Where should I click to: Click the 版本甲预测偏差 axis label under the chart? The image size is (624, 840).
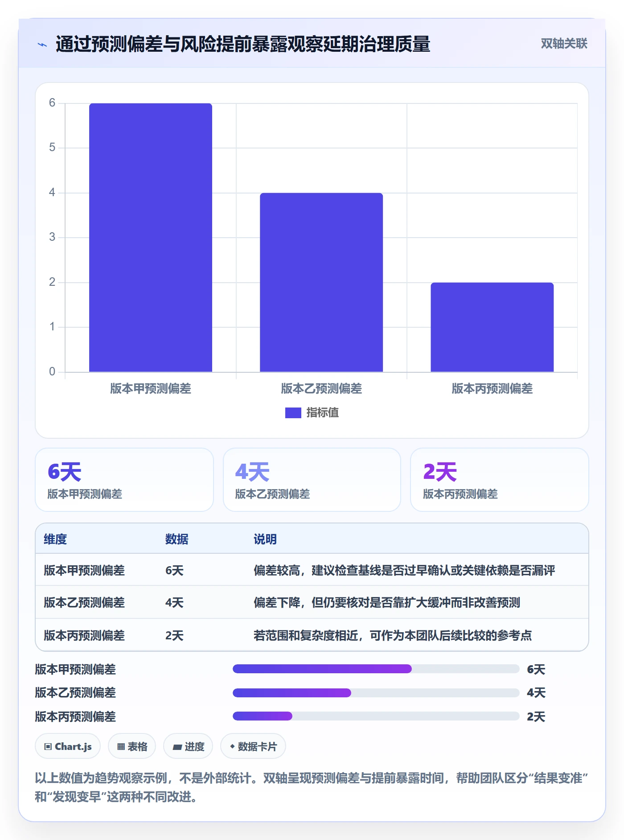(x=151, y=389)
